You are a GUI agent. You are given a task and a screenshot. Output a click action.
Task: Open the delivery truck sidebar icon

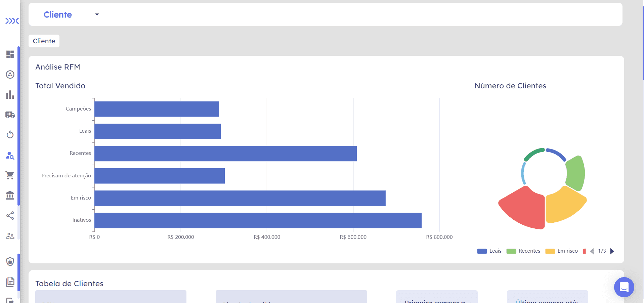point(10,115)
